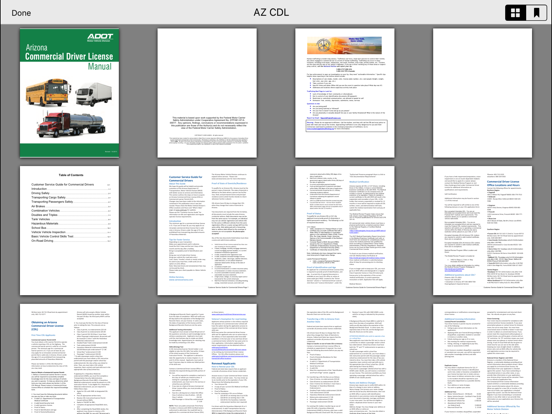The image size is (552, 414).
Task: Tap the Done button
Action: pyautogui.click(x=21, y=13)
